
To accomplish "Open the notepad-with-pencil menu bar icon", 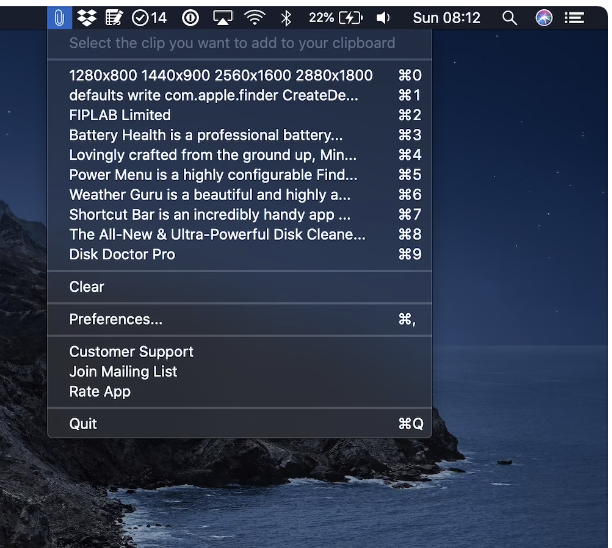I will (x=114, y=18).
